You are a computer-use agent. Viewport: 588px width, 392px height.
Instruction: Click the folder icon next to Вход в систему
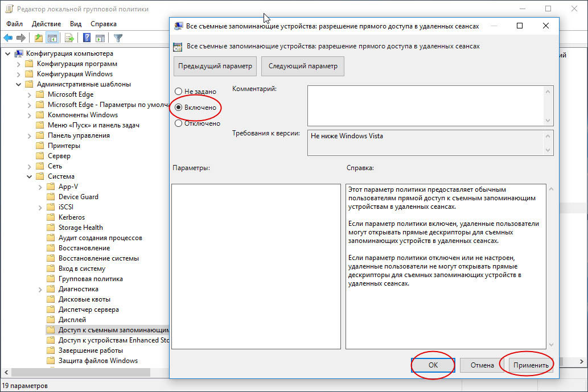click(x=51, y=269)
